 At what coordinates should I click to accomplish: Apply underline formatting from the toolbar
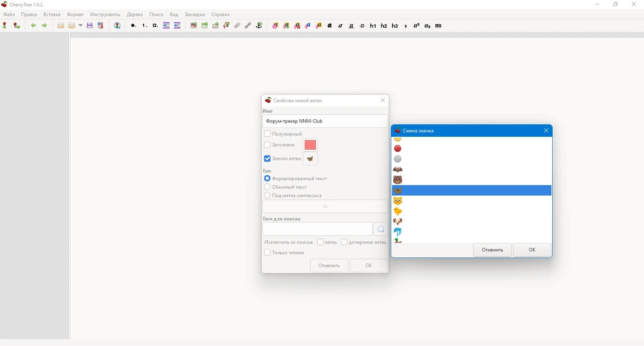tap(352, 26)
